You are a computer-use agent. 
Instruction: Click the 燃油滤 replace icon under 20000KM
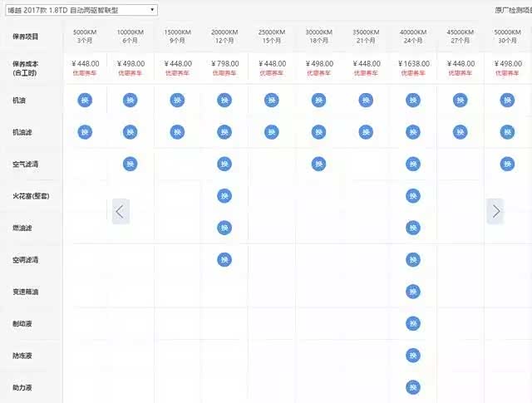224,228
